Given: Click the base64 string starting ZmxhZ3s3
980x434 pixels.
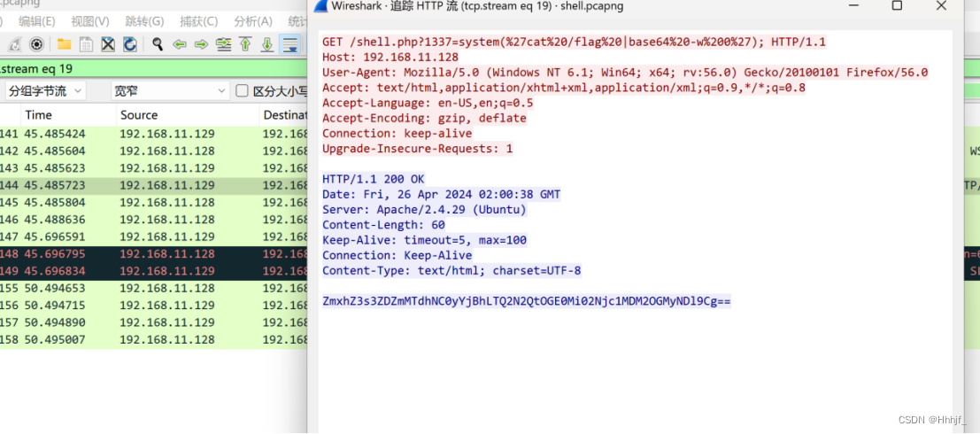Looking at the screenshot, I should [x=527, y=301].
